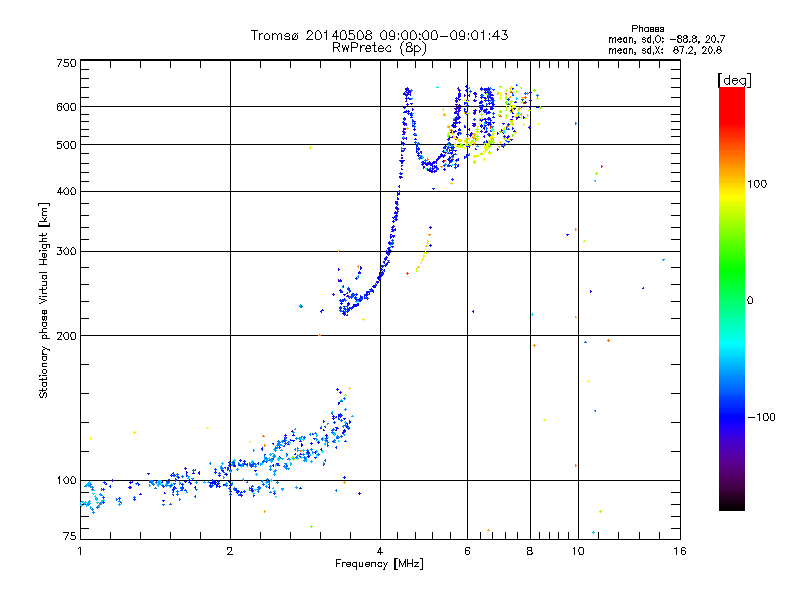Click the "Stationary phase Virtual Height [km]" axis label

43,300
